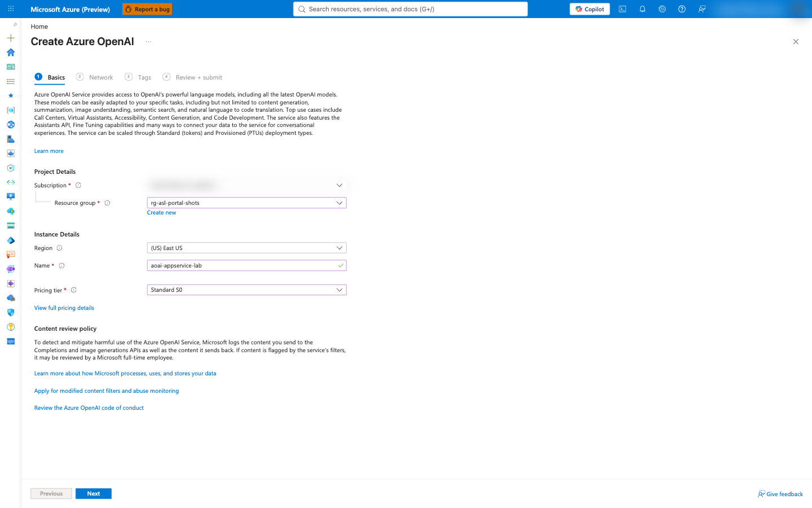Click Create new under Resource group
The image size is (812, 508).
162,213
